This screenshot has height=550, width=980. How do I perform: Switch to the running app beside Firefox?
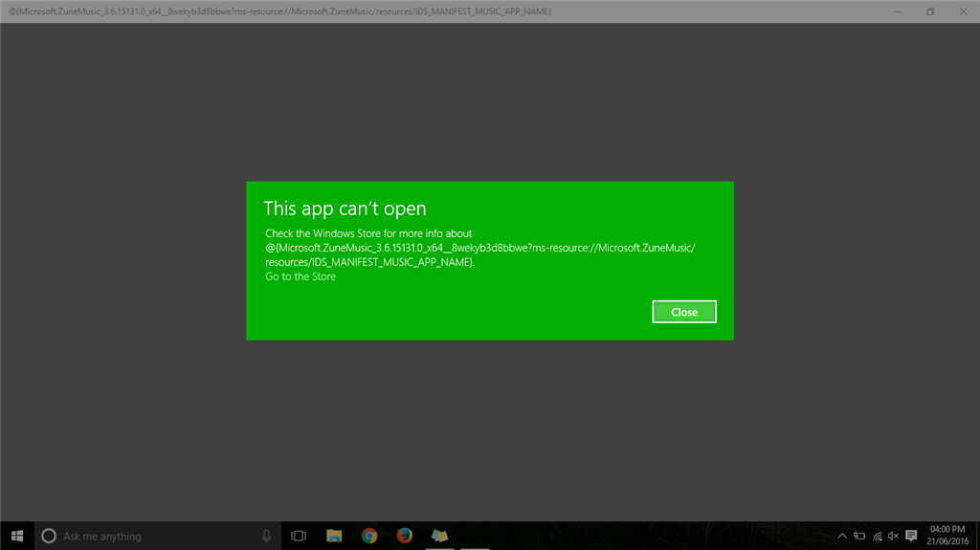coord(439,536)
